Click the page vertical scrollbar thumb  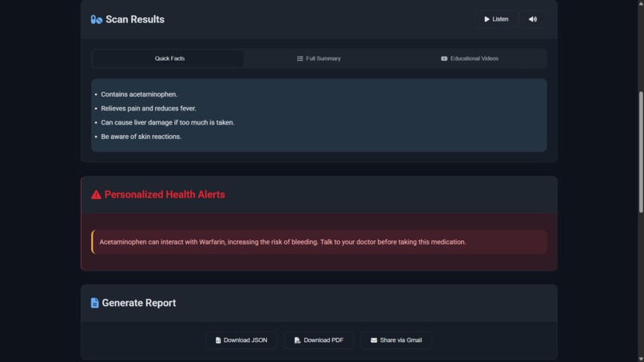[x=641, y=152]
